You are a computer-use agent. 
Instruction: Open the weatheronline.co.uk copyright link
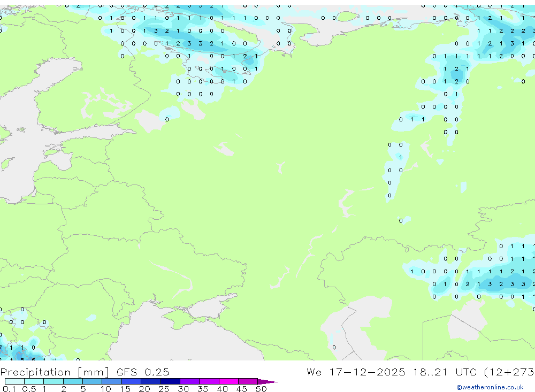490,387
